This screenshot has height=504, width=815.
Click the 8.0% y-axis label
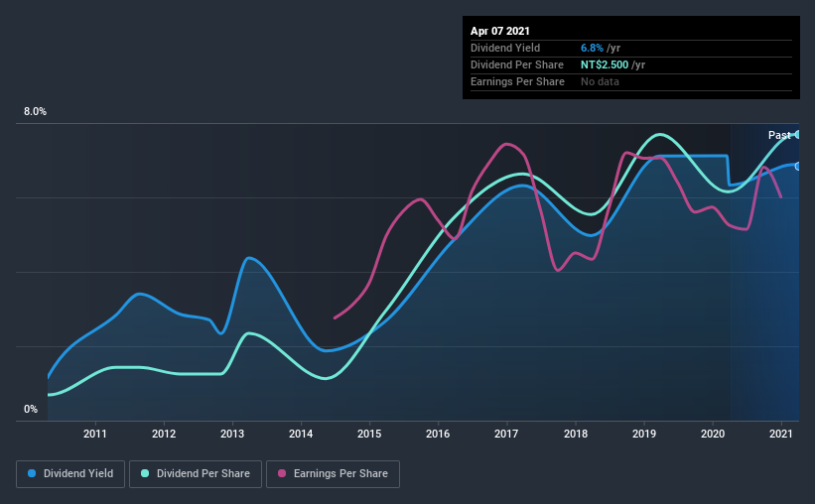point(35,112)
